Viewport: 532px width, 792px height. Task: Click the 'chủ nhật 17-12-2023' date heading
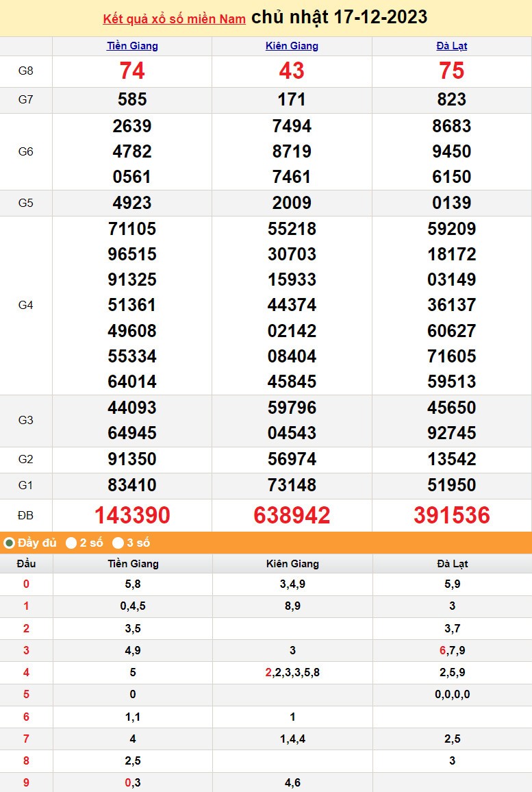(339, 17)
